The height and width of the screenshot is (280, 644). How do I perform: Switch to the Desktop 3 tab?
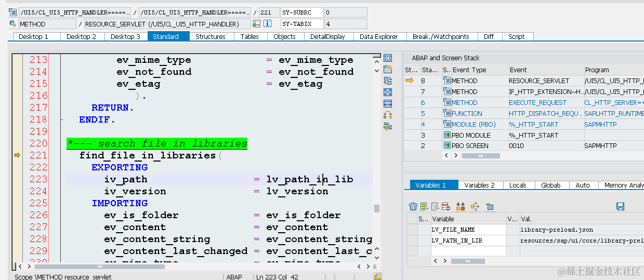click(x=126, y=36)
